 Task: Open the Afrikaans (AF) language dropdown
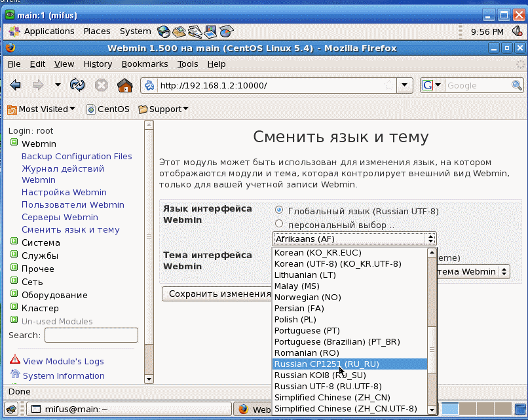(x=354, y=239)
